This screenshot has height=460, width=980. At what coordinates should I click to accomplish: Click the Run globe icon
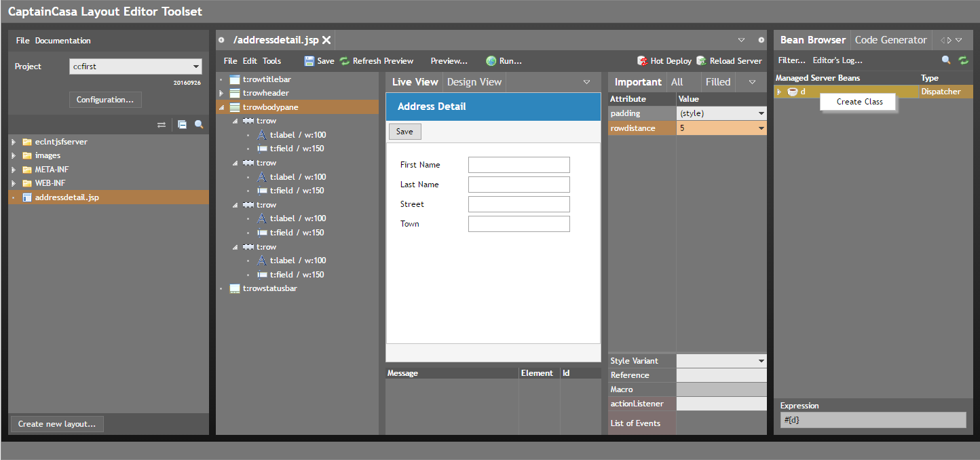(x=491, y=61)
